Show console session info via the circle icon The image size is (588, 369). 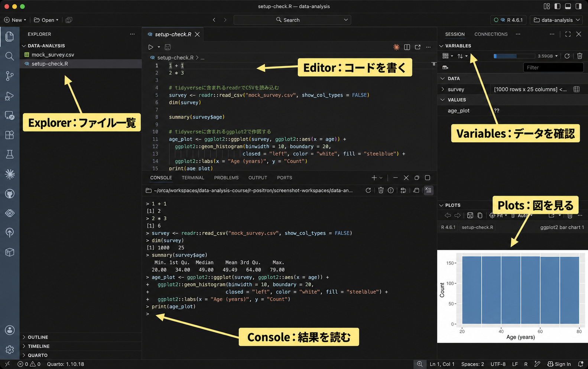click(x=391, y=190)
